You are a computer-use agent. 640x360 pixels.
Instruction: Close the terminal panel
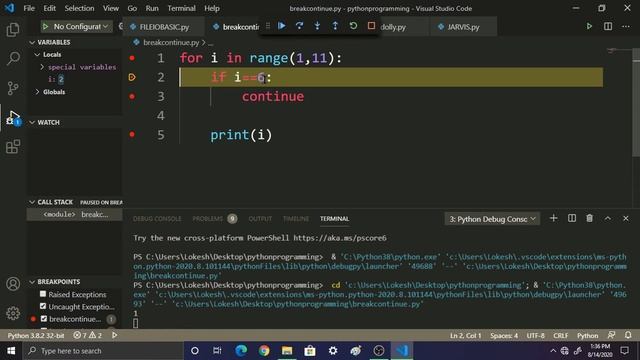626,218
